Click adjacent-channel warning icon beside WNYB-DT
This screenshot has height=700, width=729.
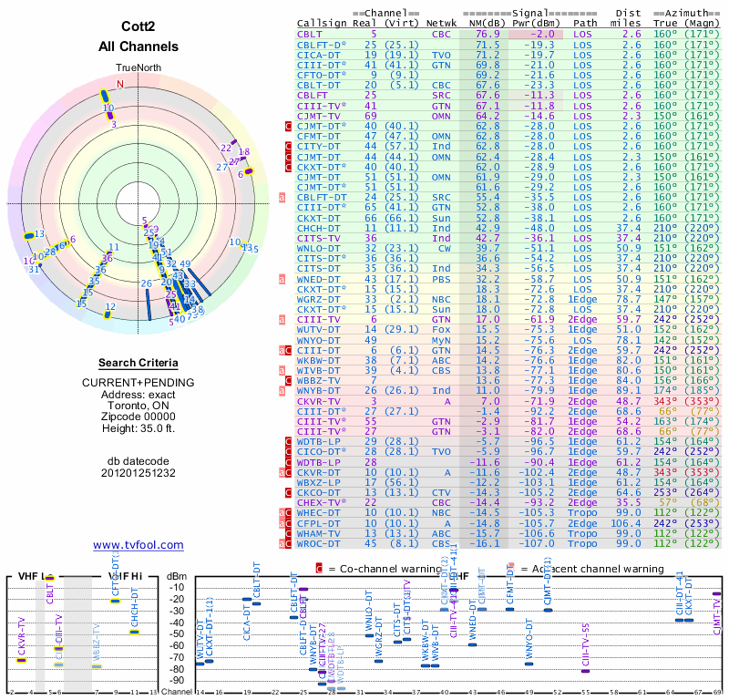click(x=282, y=390)
